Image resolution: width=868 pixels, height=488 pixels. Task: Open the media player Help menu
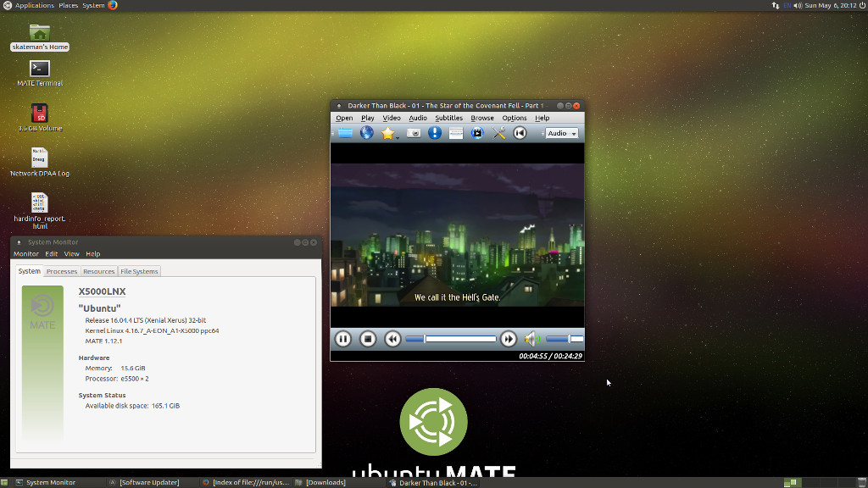click(x=542, y=118)
